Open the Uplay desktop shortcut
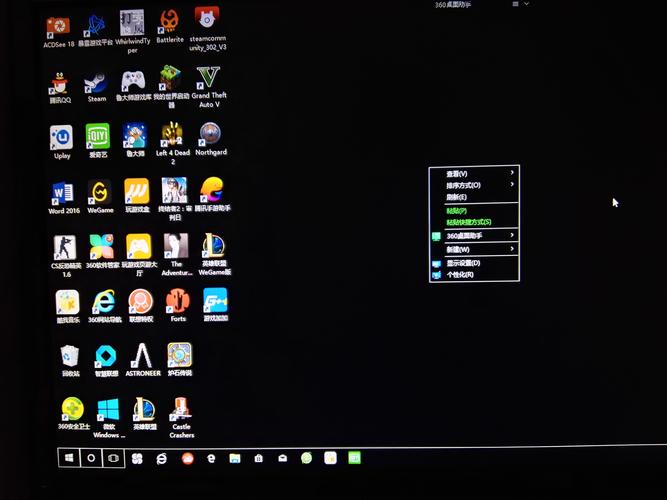This screenshot has height=500, width=667. [62, 142]
